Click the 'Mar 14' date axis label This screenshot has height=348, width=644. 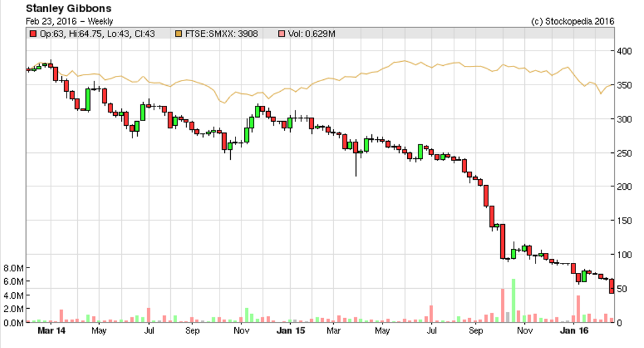point(51,331)
